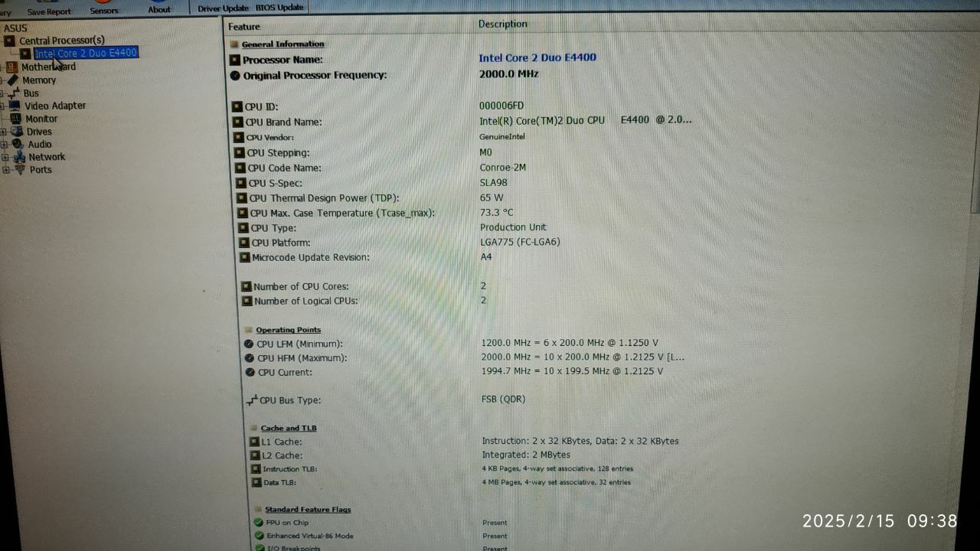Click the Number of CPU Cores icon
Screen dimensions: 980x551
(x=247, y=287)
